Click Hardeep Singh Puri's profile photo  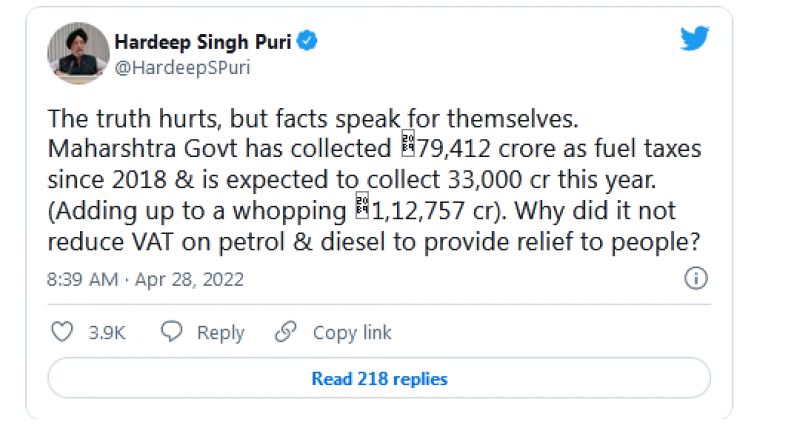click(77, 54)
